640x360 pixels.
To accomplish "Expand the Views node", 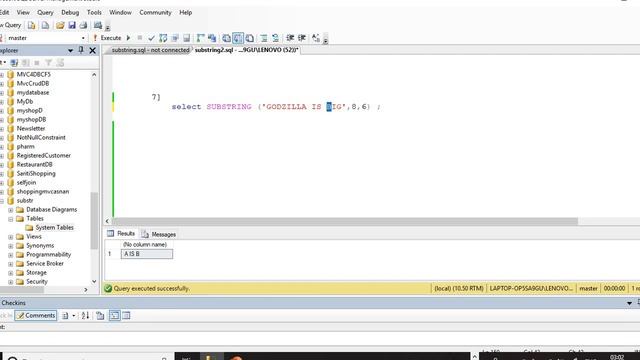I will [11, 237].
